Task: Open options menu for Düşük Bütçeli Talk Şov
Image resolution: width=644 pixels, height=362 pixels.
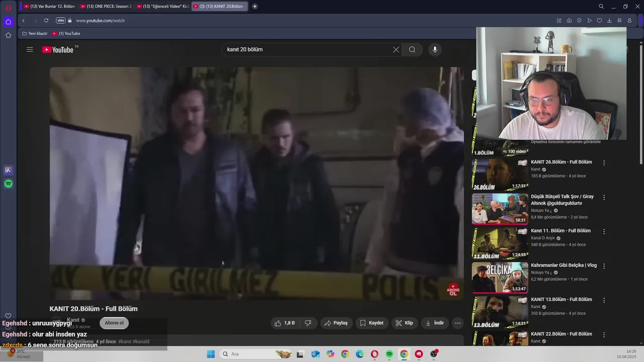Action: point(604,197)
